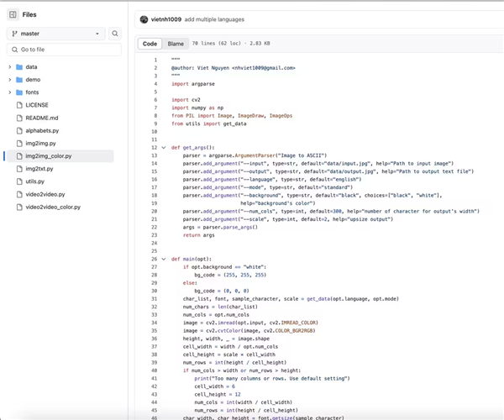Image resolution: width=504 pixels, height=420 pixels.
Task: Click line number 14
Action: click(155, 163)
